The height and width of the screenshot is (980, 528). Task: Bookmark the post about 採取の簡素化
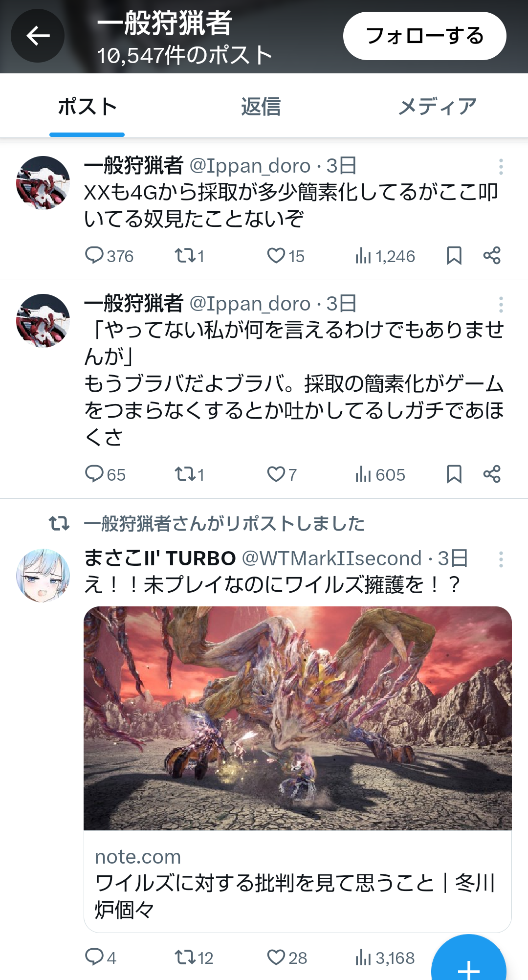(454, 474)
